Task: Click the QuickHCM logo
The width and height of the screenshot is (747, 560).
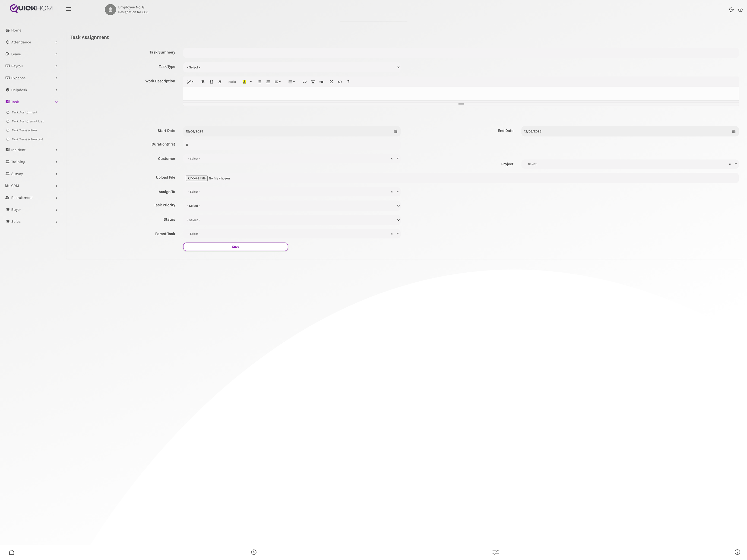Action: tap(31, 8)
